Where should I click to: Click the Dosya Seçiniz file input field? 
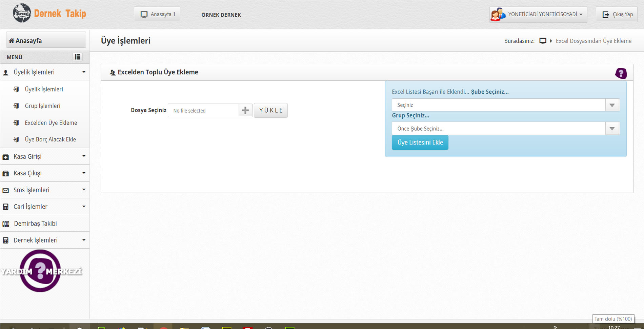[203, 111]
